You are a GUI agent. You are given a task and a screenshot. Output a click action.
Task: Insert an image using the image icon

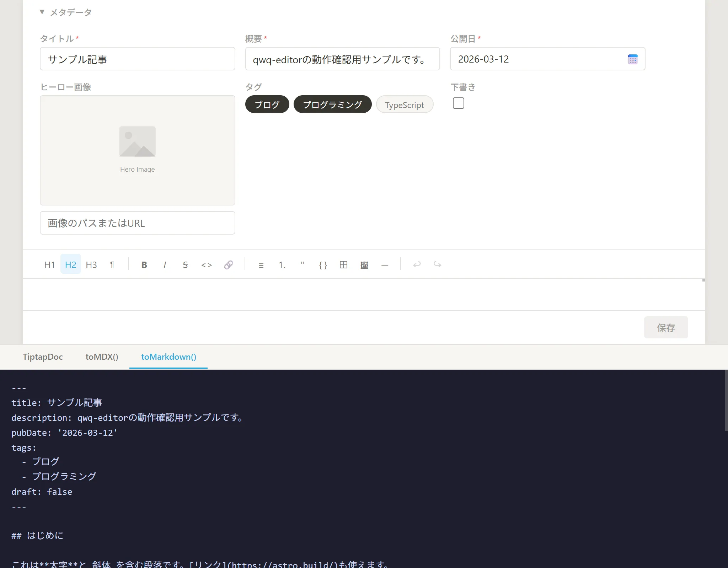coord(364,264)
